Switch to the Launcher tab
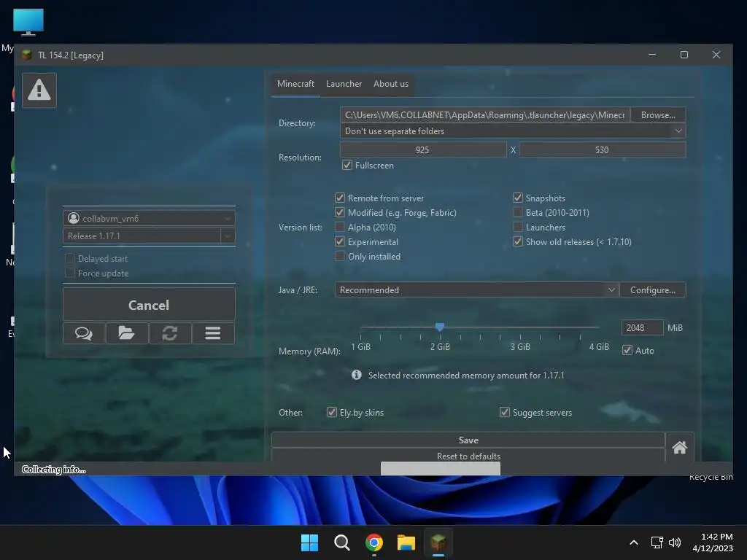 [x=344, y=84]
